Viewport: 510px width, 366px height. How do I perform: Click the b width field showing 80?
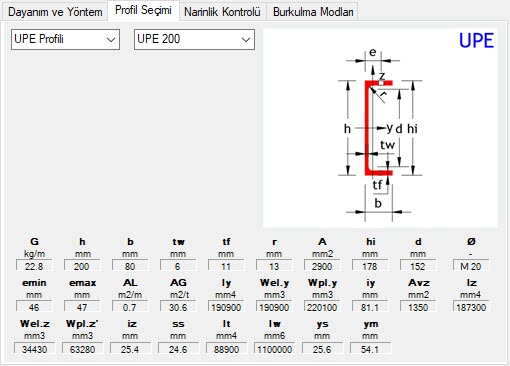(x=130, y=266)
